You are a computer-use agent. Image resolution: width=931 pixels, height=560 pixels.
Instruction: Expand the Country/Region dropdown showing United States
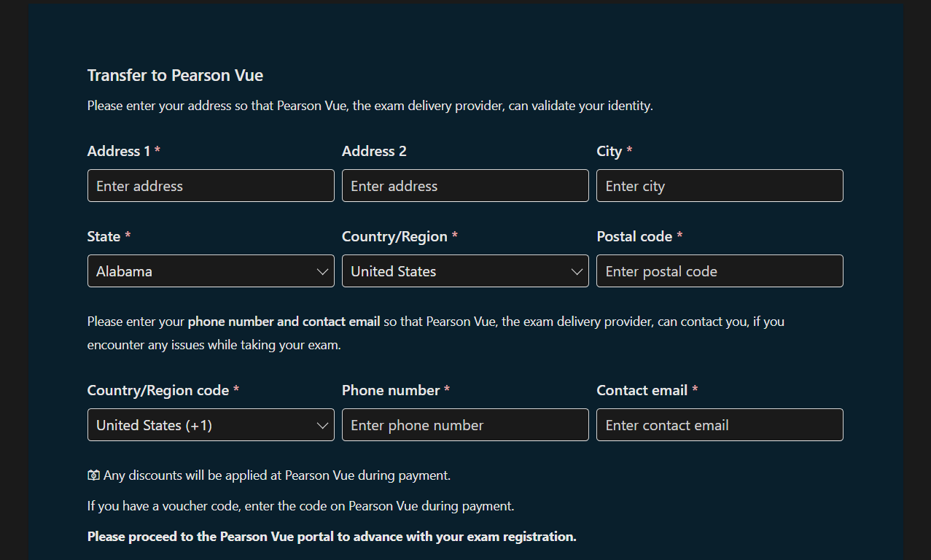(465, 271)
